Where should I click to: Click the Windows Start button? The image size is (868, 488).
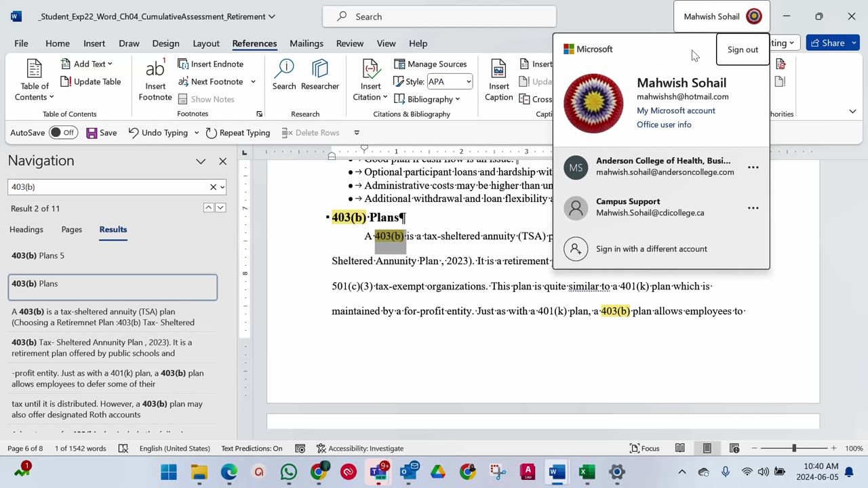point(169,472)
